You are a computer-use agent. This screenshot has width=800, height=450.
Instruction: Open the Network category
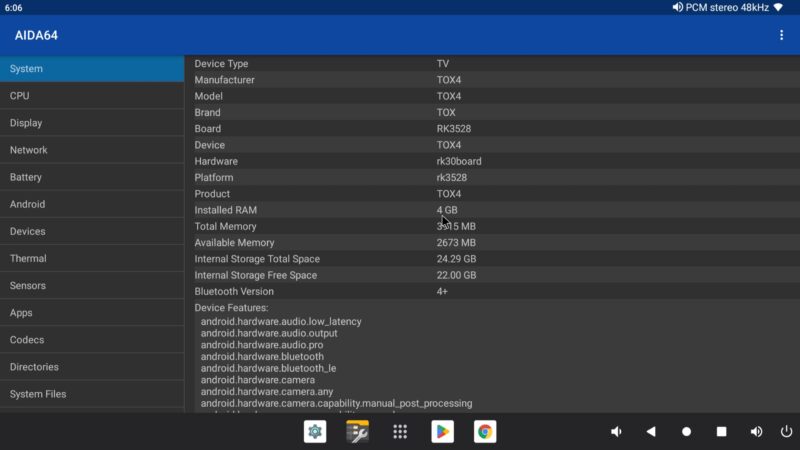click(92, 149)
